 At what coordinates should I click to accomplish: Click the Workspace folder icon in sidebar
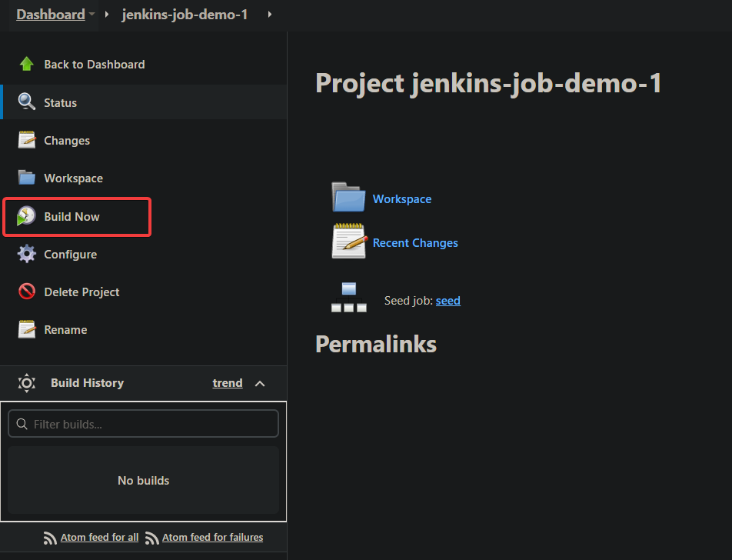click(27, 178)
